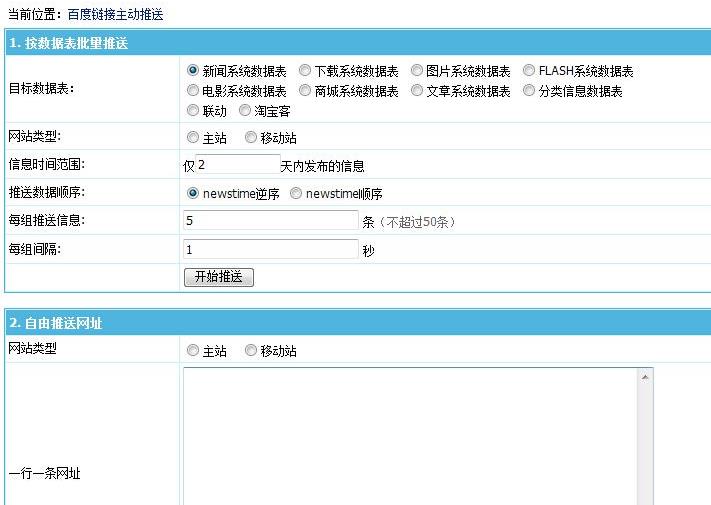The image size is (711, 505).
Task: Choose newstime逆序 push order
Action: click(x=193, y=194)
